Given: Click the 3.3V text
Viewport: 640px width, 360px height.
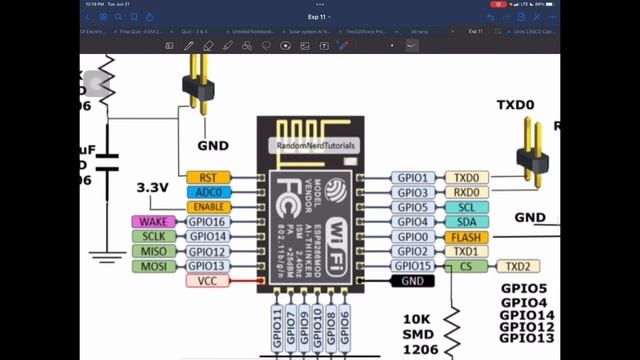Looking at the screenshot, I should coord(152,187).
